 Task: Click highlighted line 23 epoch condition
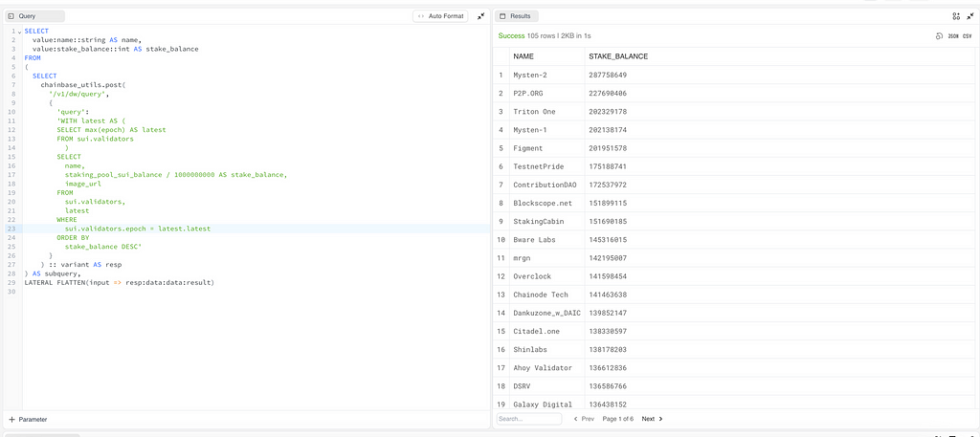(x=138, y=229)
